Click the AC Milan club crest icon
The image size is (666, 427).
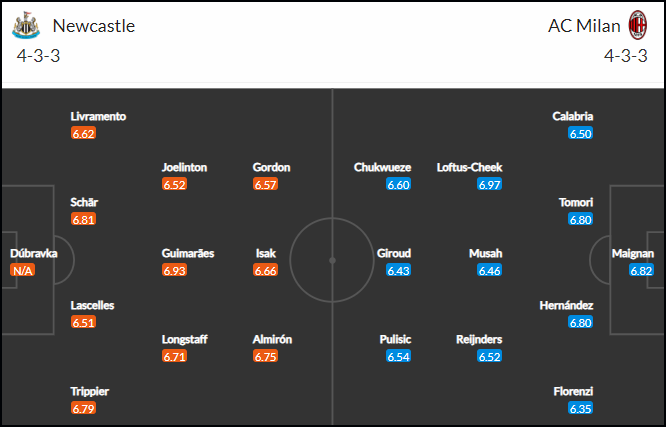point(638,25)
